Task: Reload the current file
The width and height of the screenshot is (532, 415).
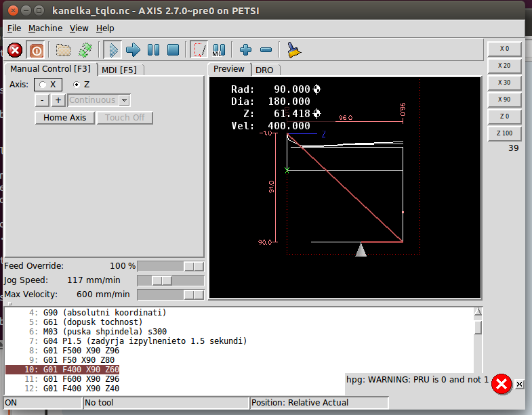Action: pos(85,49)
